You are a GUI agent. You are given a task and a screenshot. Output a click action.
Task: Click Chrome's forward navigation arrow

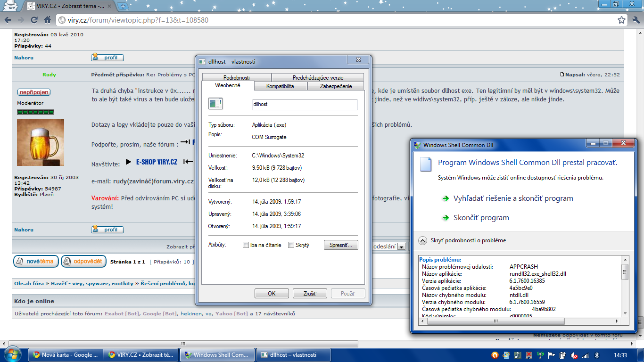click(x=21, y=20)
